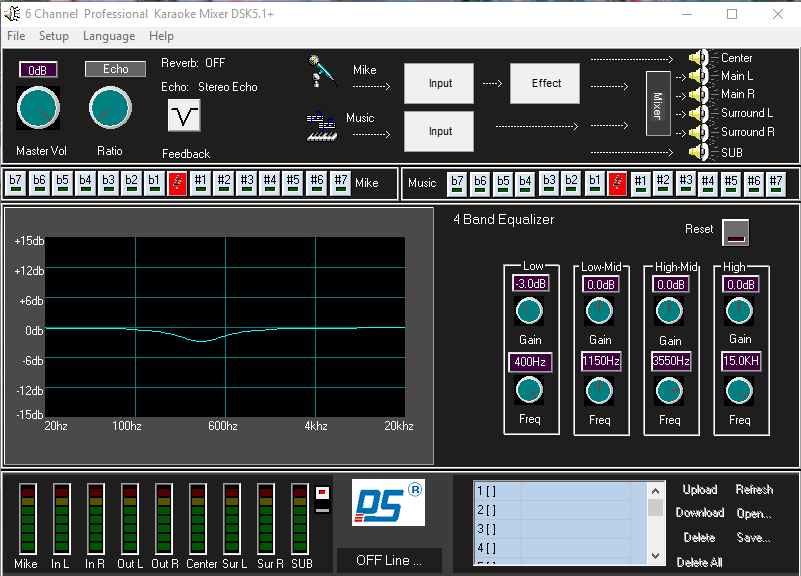The height and width of the screenshot is (576, 801).
Task: Set Music key shift to b7
Action: (x=457, y=184)
